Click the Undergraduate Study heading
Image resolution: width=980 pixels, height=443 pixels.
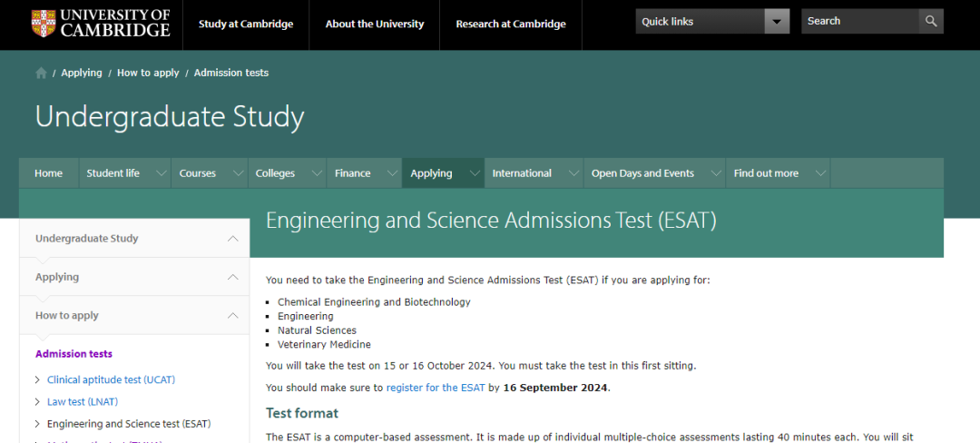pyautogui.click(x=170, y=117)
